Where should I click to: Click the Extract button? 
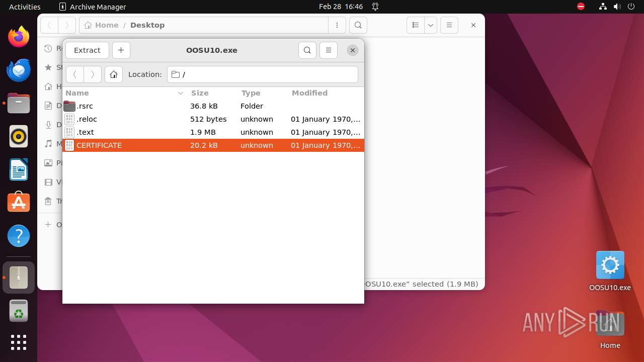87,50
